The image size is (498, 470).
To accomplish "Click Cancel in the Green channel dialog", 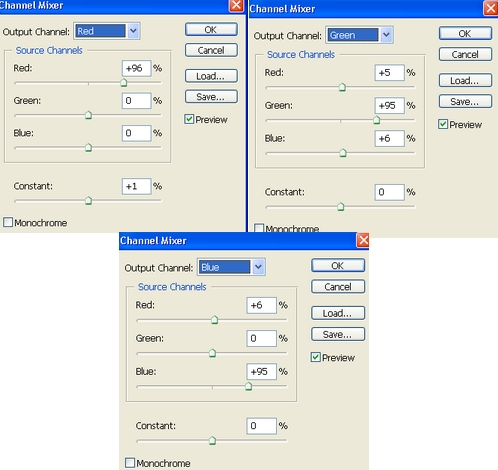I will (x=465, y=54).
